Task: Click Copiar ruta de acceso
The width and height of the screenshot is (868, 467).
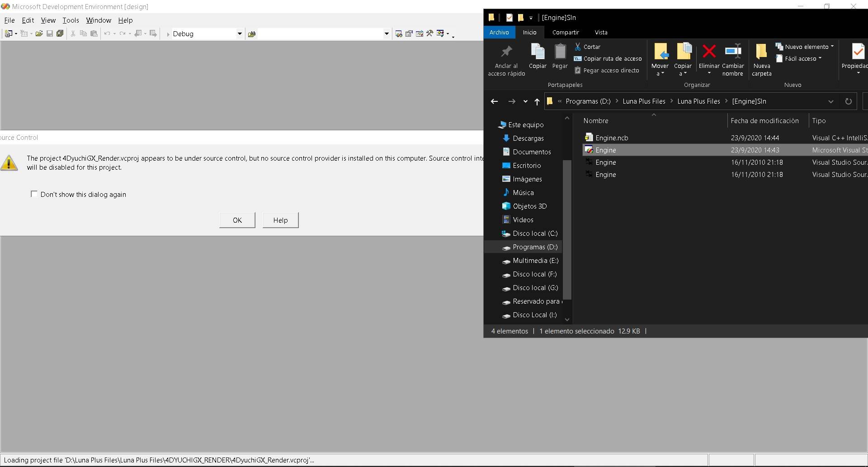Action: [608, 58]
